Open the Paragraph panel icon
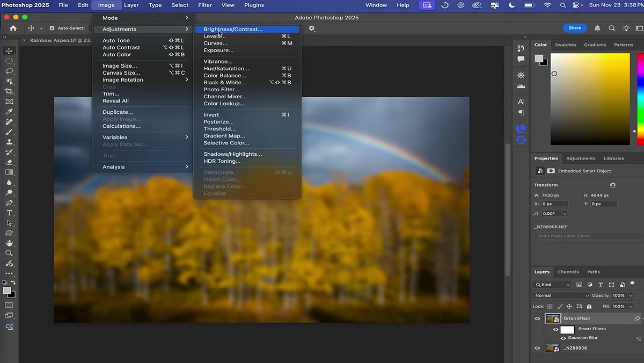 pyautogui.click(x=521, y=113)
